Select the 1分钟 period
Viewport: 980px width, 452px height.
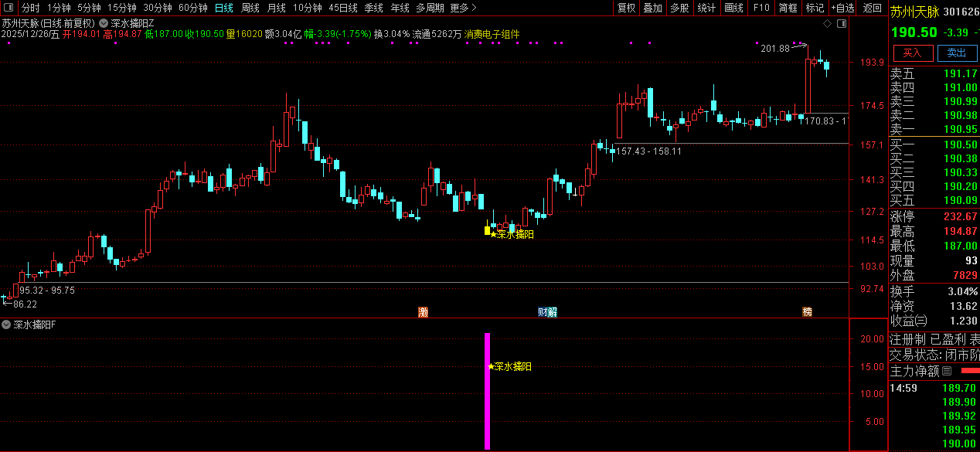pos(59,8)
